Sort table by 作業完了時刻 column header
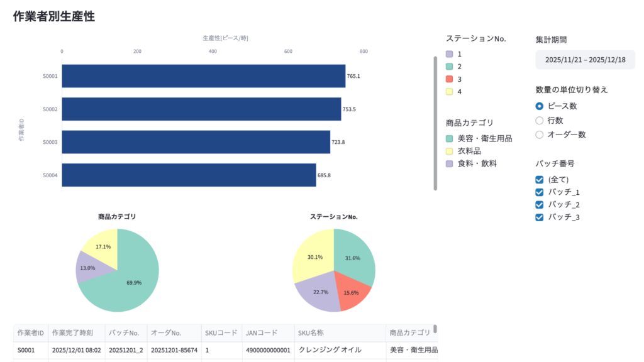Image resolution: width=644 pixels, height=362 pixels. [73, 332]
